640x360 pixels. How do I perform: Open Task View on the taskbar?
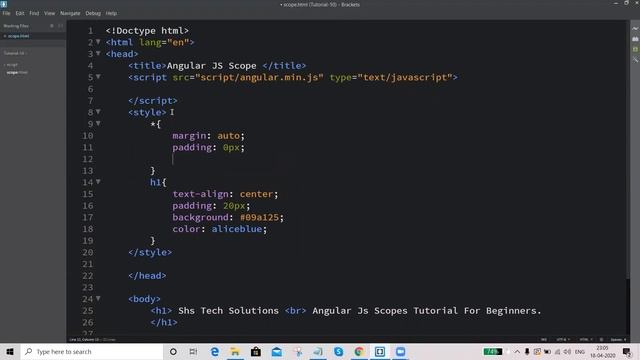[193, 351]
